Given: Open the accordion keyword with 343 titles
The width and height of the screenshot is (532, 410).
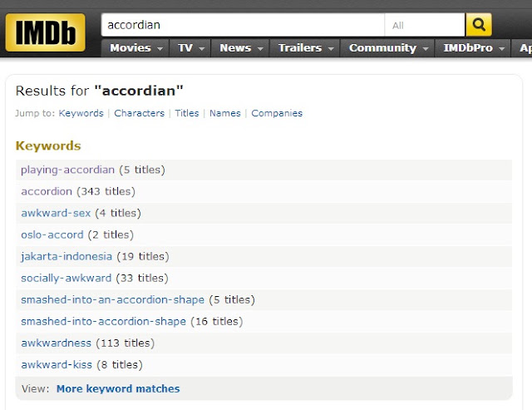Looking at the screenshot, I should (x=47, y=191).
